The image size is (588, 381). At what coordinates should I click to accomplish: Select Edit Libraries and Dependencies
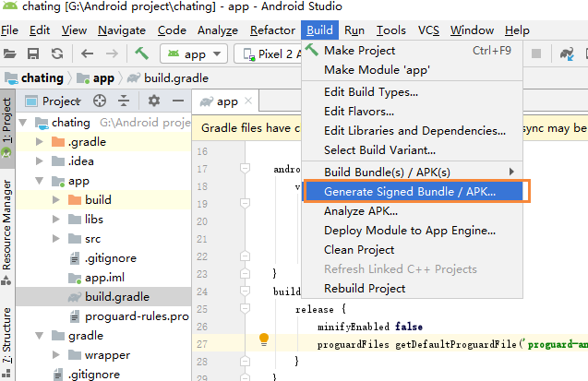pyautogui.click(x=412, y=131)
